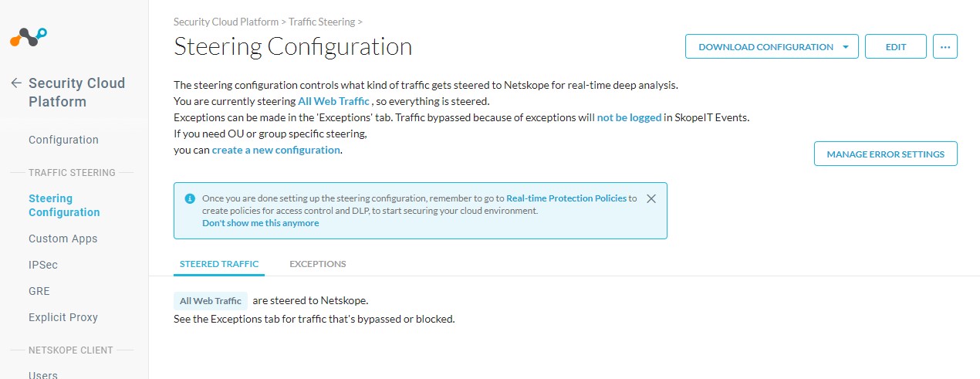Open the three-dots more options button
The height and width of the screenshot is (379, 980).
945,46
